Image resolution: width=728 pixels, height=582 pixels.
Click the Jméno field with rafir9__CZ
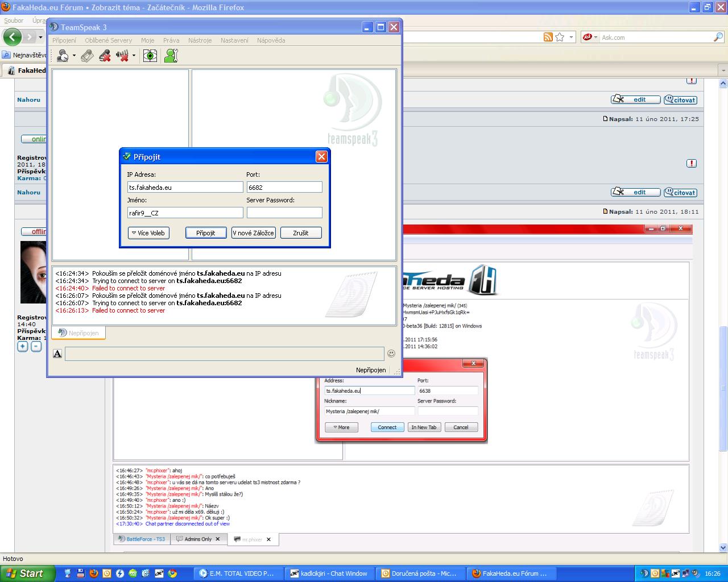coord(185,213)
